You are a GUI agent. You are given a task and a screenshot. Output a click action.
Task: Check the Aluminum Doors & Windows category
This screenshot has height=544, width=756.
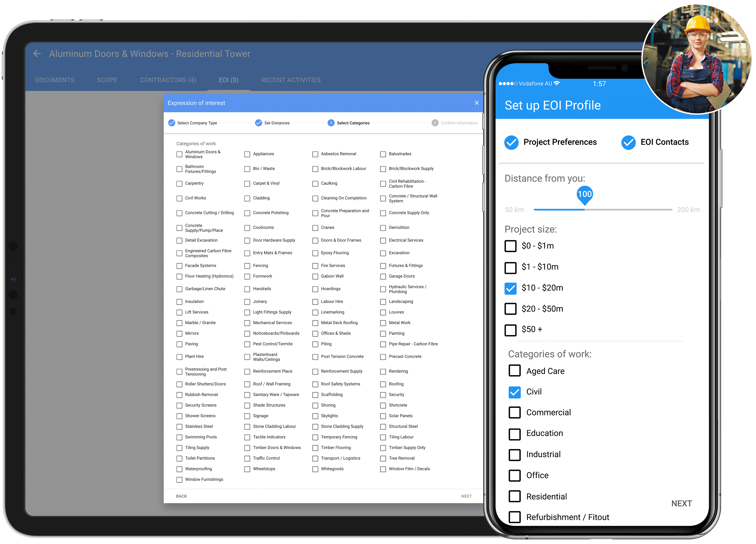coord(179,154)
